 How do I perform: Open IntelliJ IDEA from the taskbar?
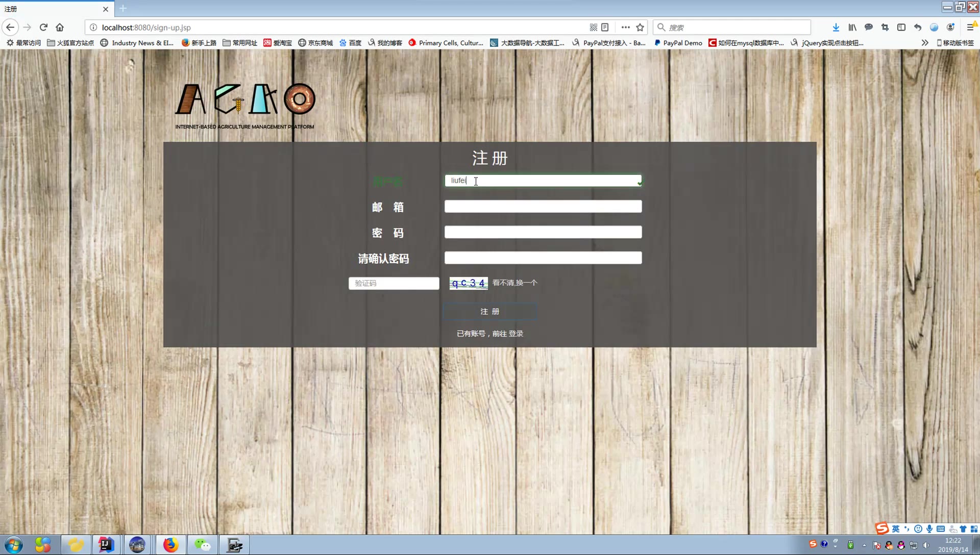pos(106,545)
